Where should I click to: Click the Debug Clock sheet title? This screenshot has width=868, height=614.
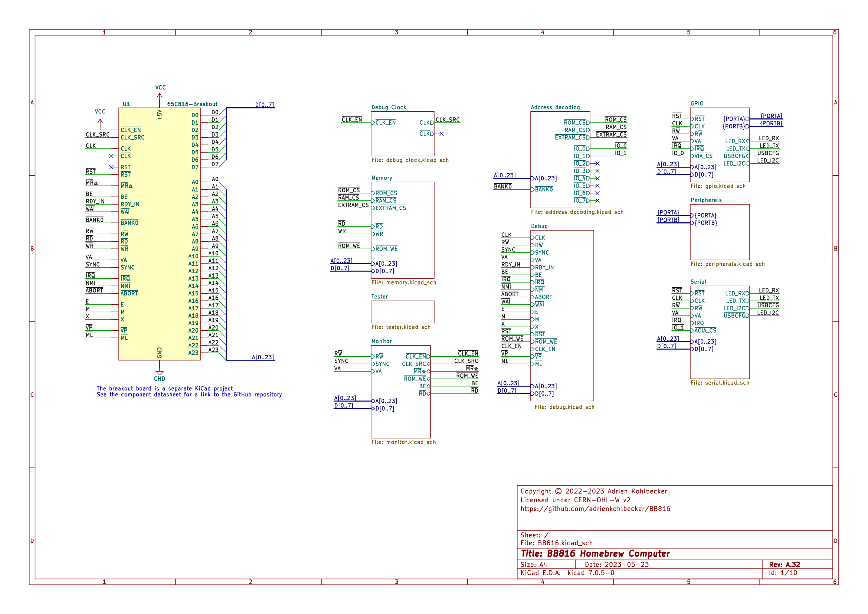click(388, 107)
